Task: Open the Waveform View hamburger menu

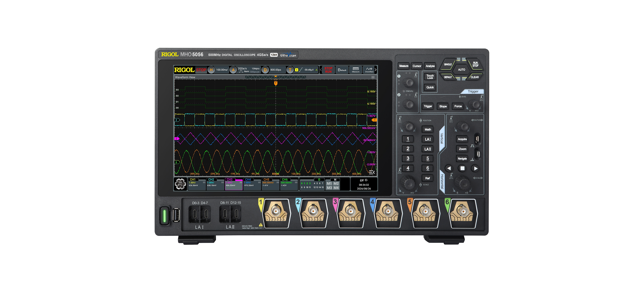Action: [373, 77]
